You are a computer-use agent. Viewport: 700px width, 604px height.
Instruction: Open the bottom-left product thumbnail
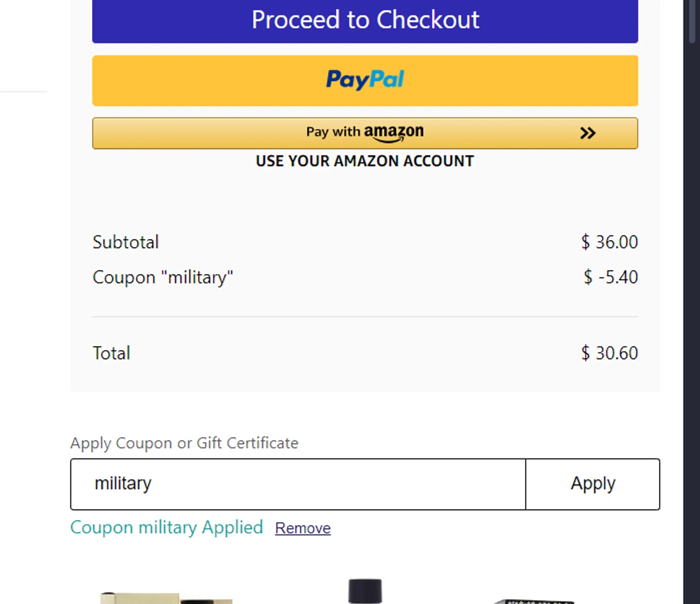pos(166,597)
